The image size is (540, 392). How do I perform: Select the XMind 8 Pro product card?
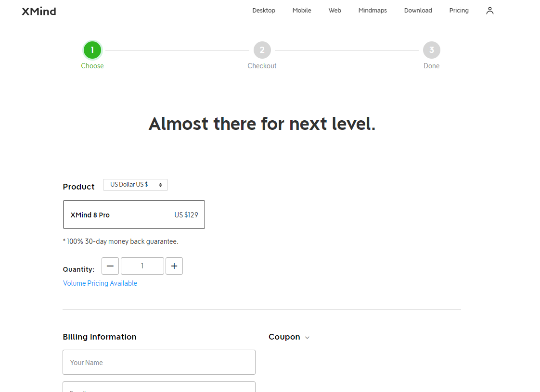134,215
